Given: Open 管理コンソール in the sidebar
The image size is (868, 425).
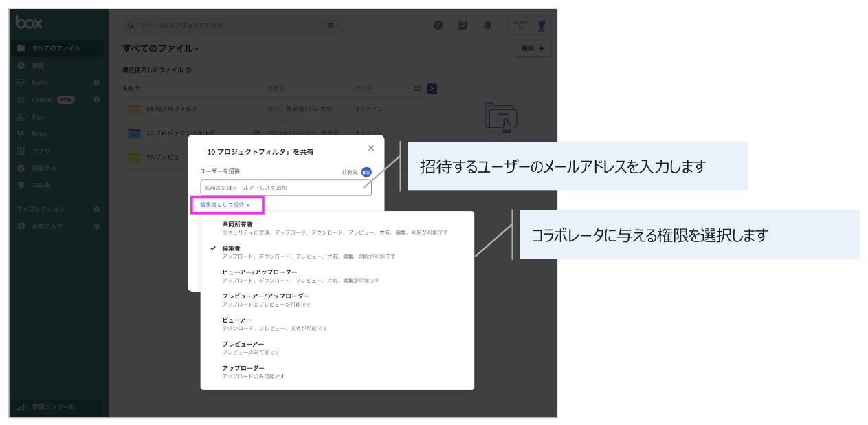Looking at the screenshot, I should 53,407.
